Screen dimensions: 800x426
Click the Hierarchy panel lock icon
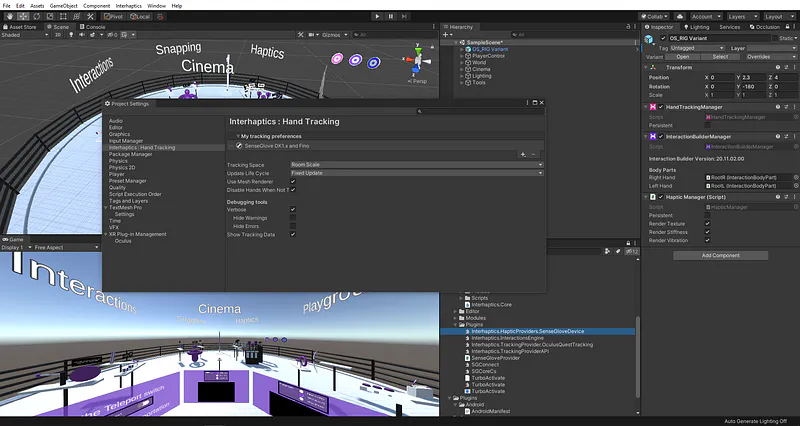(x=628, y=27)
